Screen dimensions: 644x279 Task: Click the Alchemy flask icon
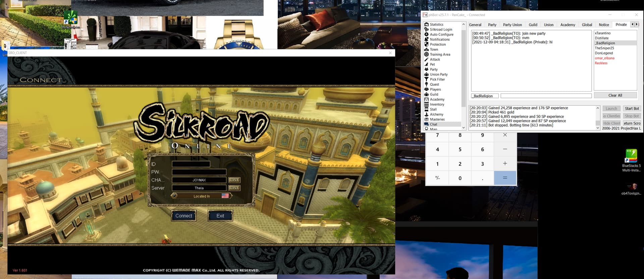click(427, 114)
